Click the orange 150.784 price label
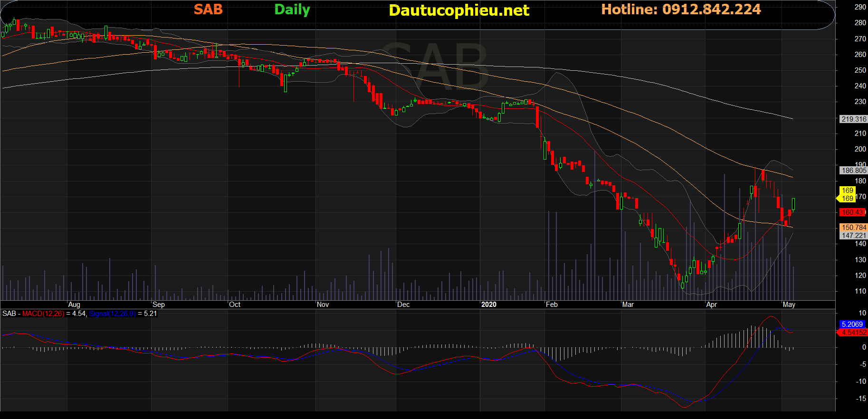The width and height of the screenshot is (868, 419). point(854,228)
